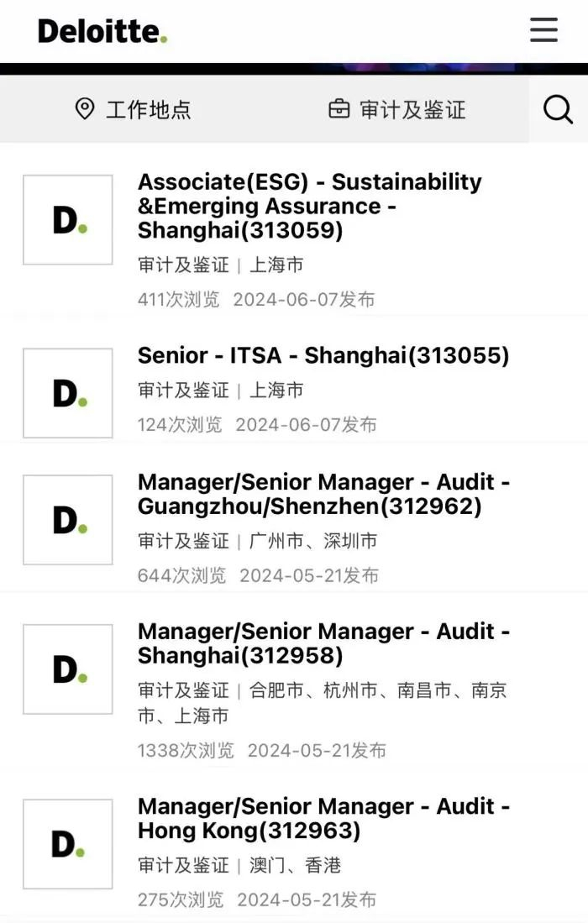
Task: Click the 上海市 location label under ITSA listing
Action: tap(279, 390)
